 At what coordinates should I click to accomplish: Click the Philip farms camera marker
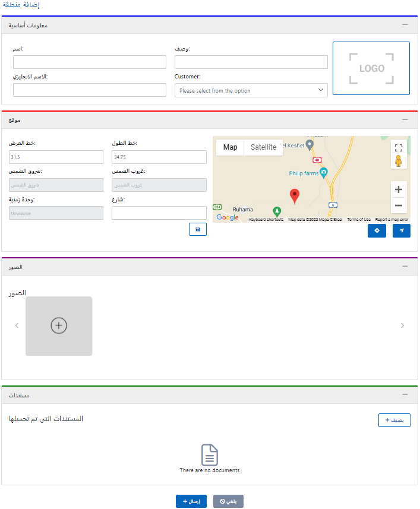point(324,173)
